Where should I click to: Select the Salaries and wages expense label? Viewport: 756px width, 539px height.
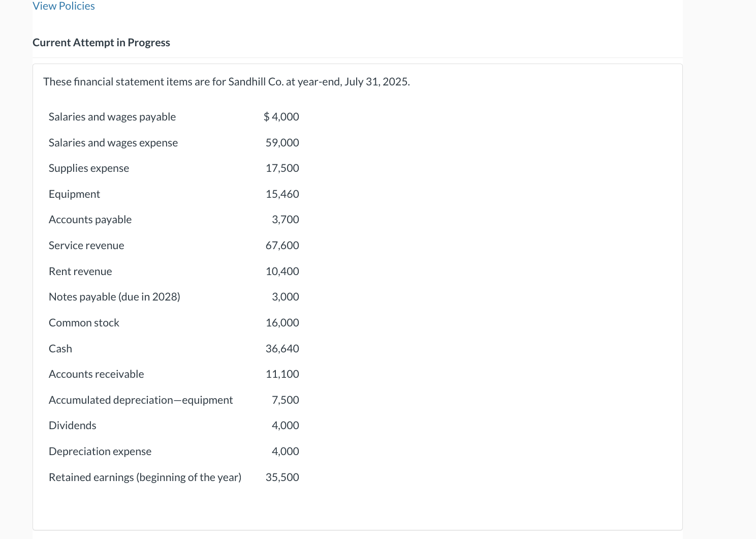pyautogui.click(x=113, y=142)
